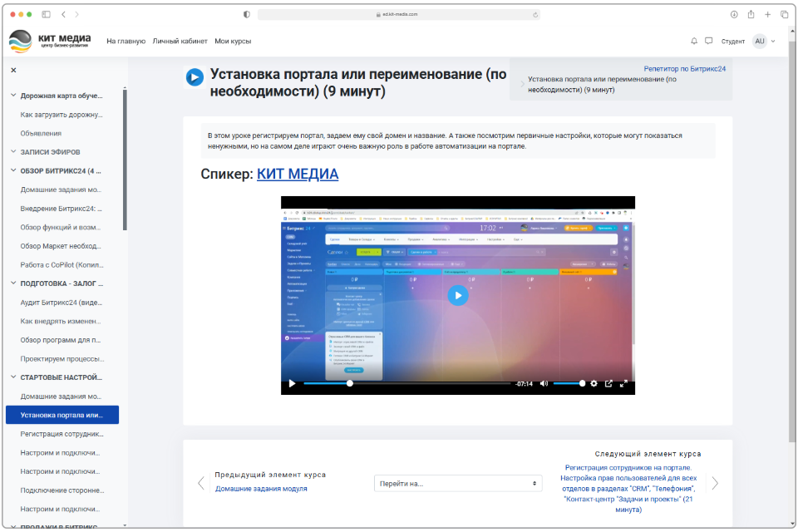
Task: Collapse the ЗАПИСИ ЭФИРОВ section
Action: pyautogui.click(x=13, y=152)
